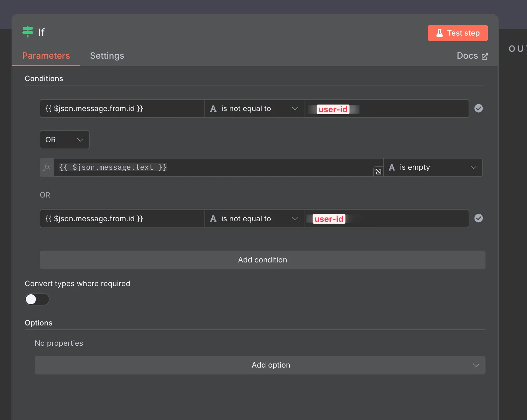
Task: Open third condition 'is not equal to' dropdown
Action: point(254,219)
